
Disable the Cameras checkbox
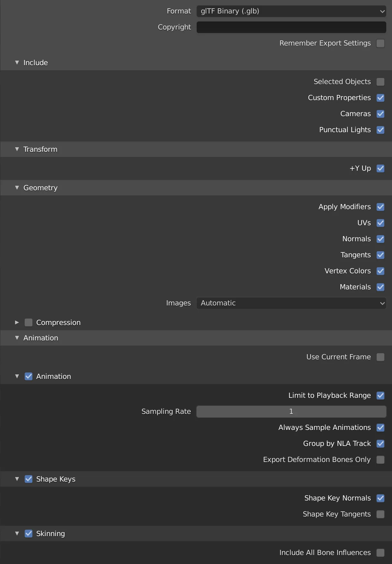(380, 114)
